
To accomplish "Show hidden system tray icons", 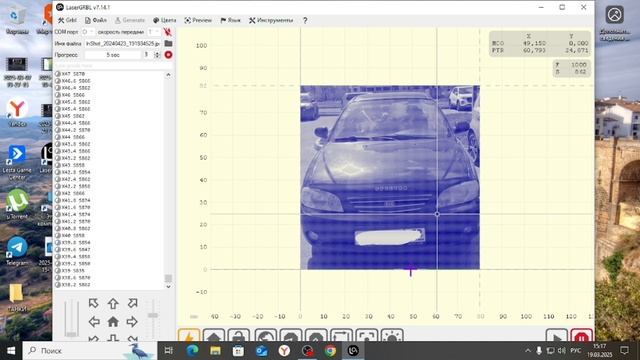I will [x=528, y=351].
